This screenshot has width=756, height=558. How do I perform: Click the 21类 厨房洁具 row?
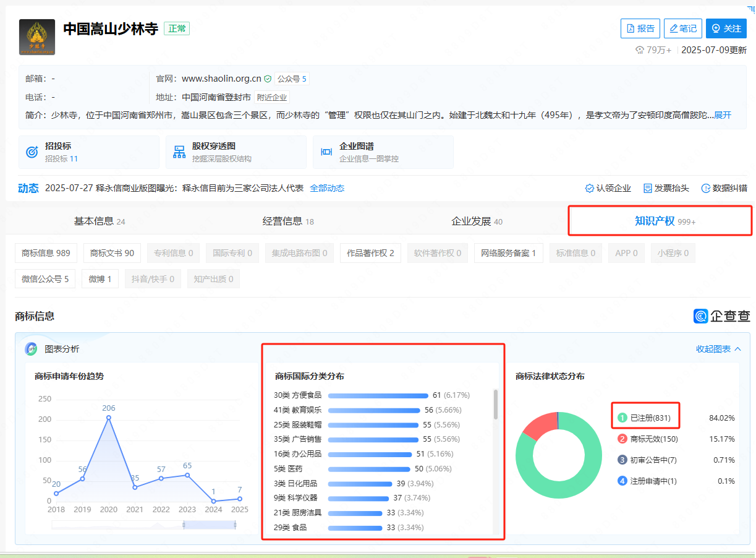pyautogui.click(x=349, y=513)
